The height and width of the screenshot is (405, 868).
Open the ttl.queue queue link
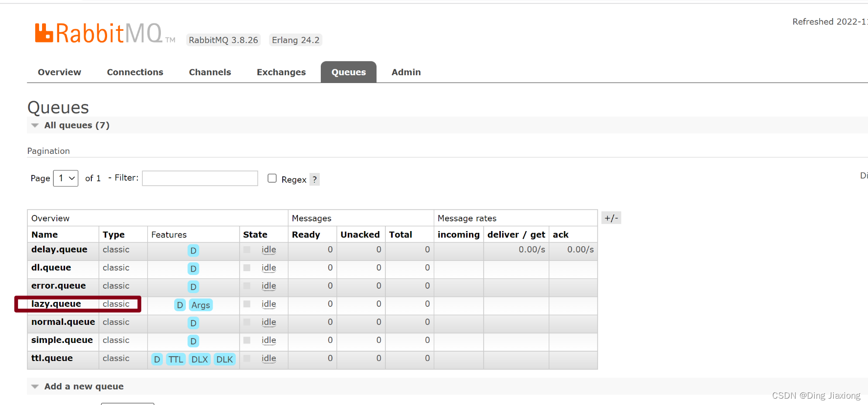52,358
